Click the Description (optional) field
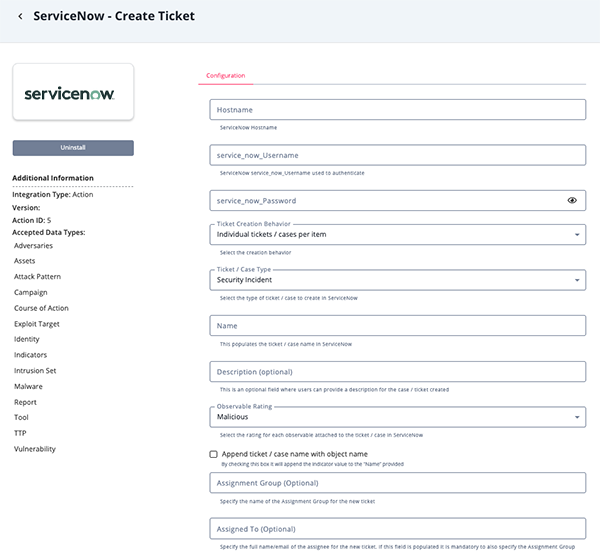This screenshot has height=555, width=600. coord(397,372)
